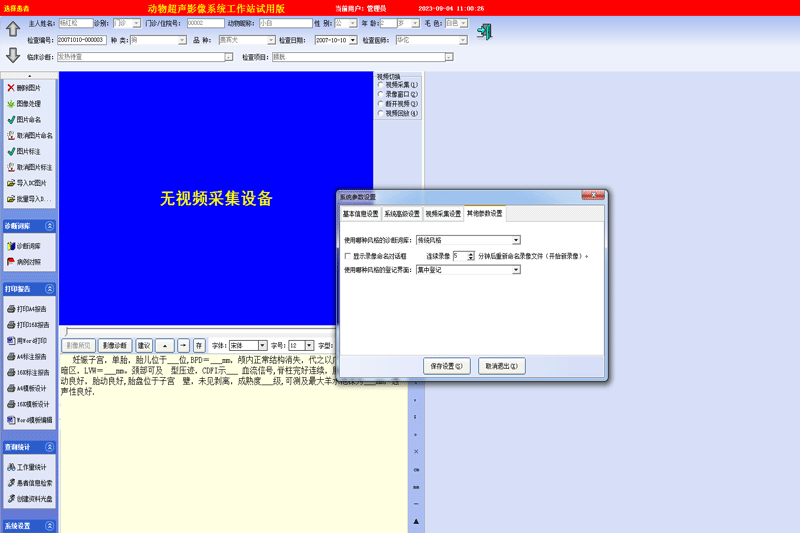Adjust the 连续录像 minutes spinner

[x=470, y=256]
